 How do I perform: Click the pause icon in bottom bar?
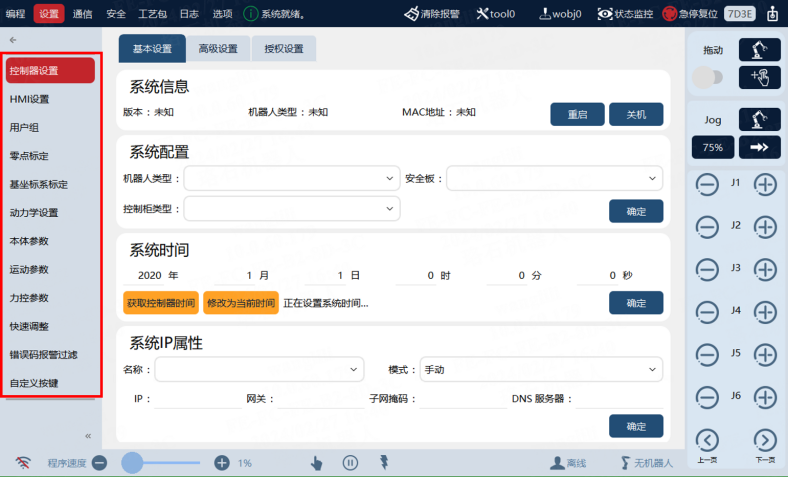click(x=350, y=462)
